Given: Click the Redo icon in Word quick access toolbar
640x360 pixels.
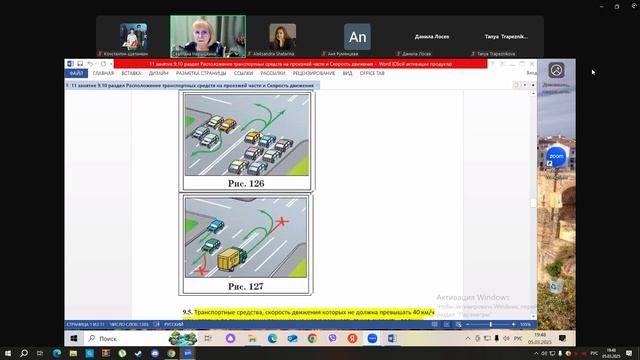Looking at the screenshot, I should (x=103, y=64).
